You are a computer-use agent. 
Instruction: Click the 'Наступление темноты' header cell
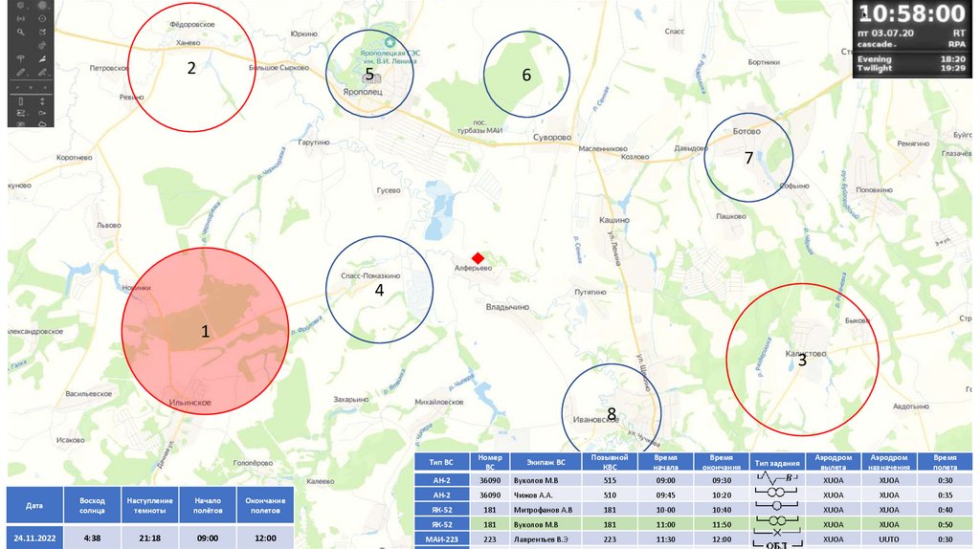pos(150,505)
